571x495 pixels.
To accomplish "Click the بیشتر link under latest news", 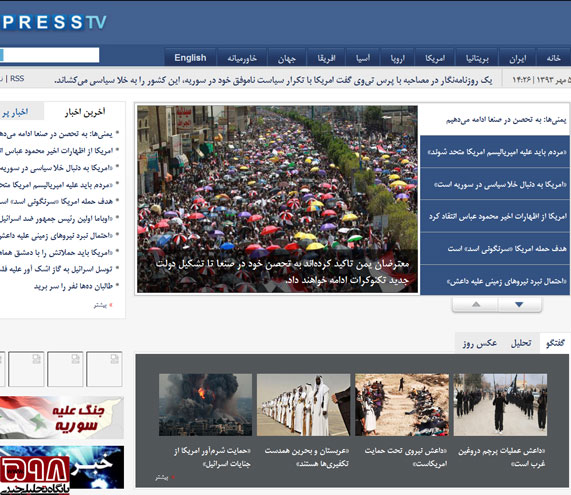I will [x=101, y=305].
